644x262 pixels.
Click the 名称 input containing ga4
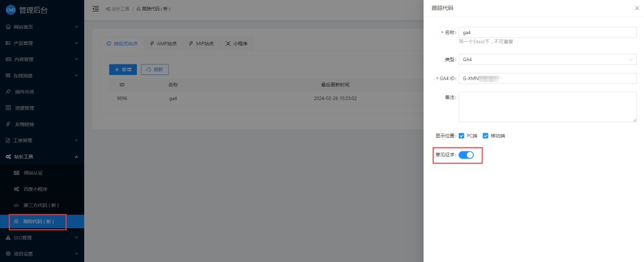(x=547, y=33)
